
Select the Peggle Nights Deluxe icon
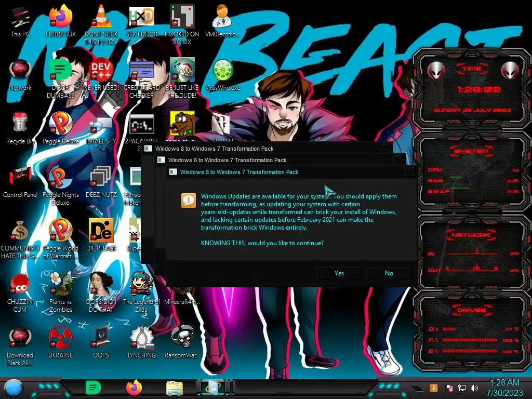click(x=61, y=185)
